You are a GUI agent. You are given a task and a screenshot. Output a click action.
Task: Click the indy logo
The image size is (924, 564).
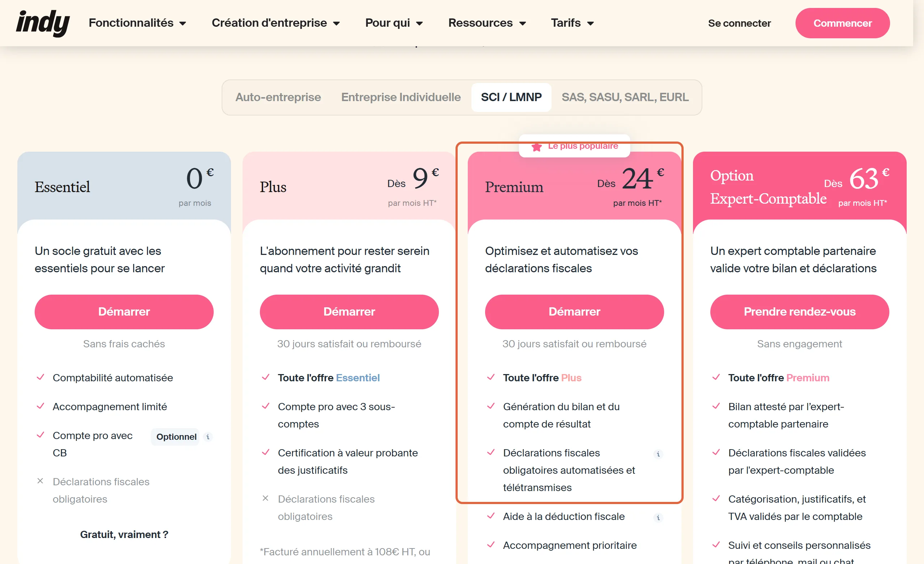click(43, 23)
